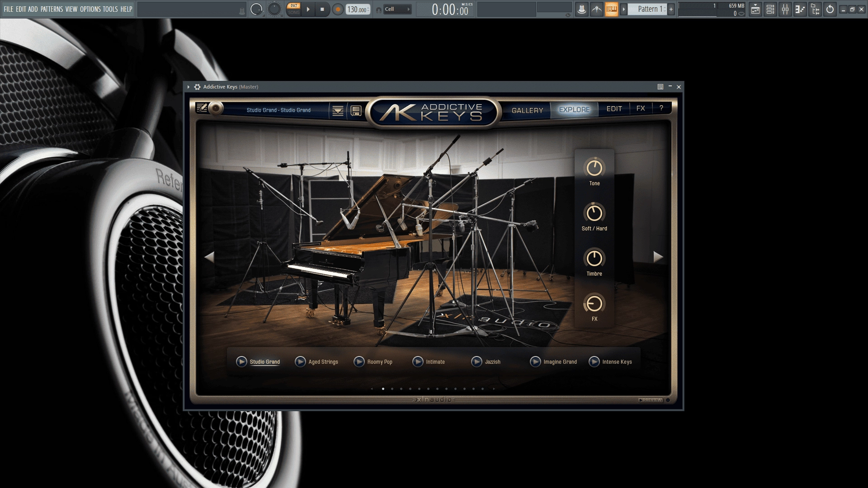This screenshot has width=868, height=488.
Task: Click the notepad edit icon in Addictive Keys
Action: tap(202, 108)
